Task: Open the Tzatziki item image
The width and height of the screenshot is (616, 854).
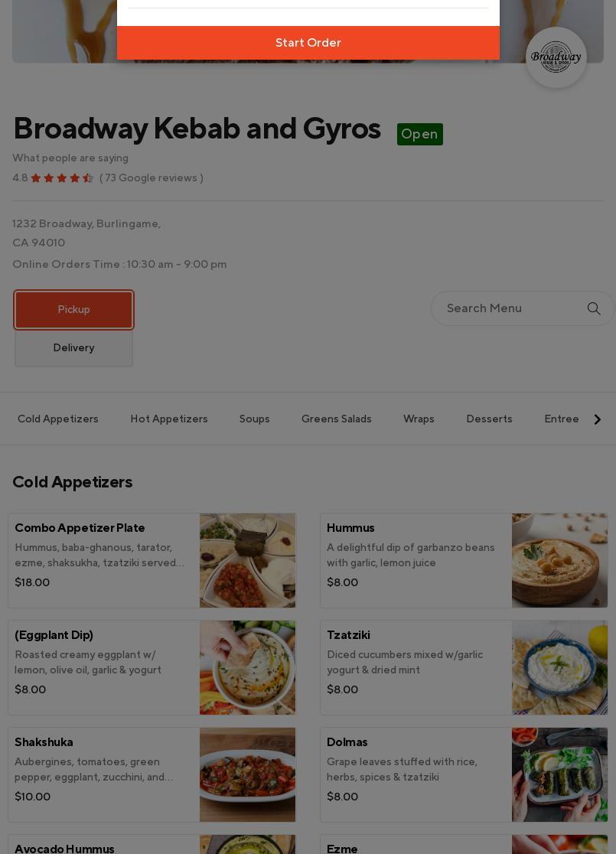Action: coord(559,667)
